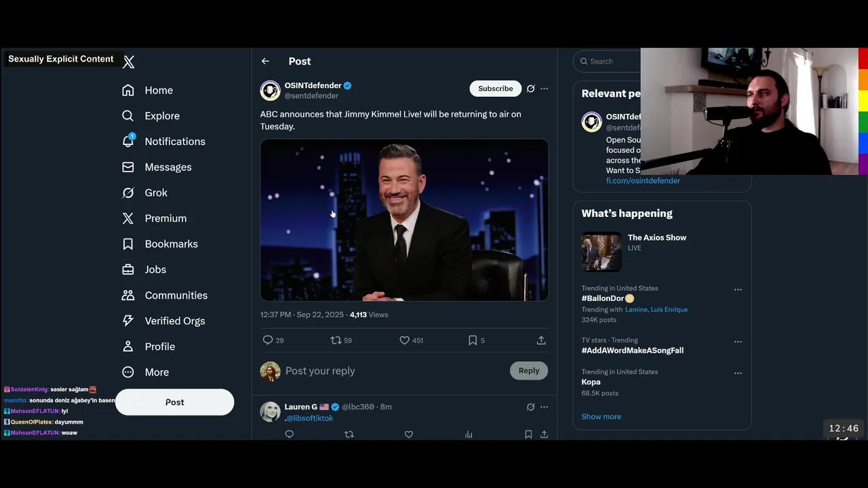The image size is (868, 488).
Task: Click @sentdefender handle on post
Action: coord(311,96)
